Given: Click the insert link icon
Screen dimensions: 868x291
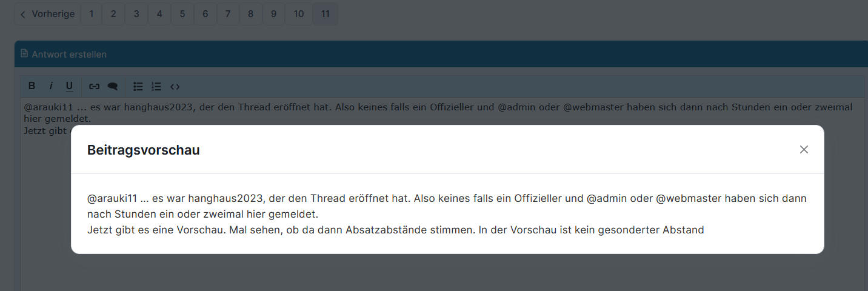Looking at the screenshot, I should [95, 86].
